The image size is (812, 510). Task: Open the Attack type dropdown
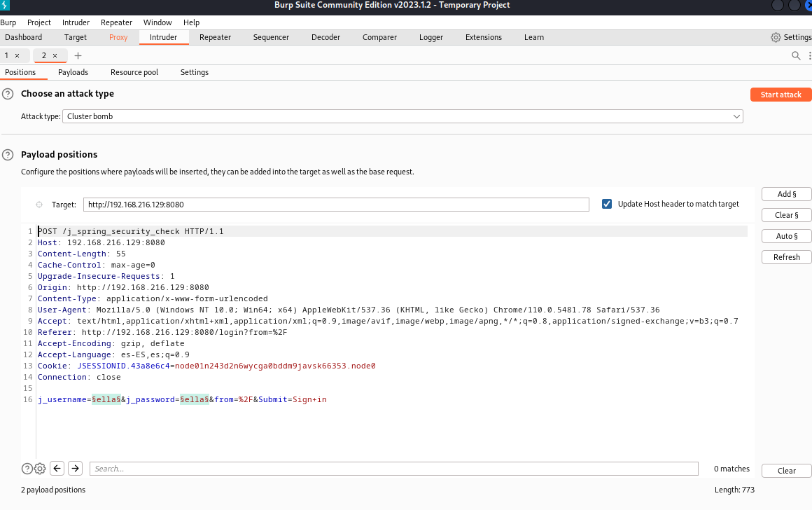coord(402,116)
